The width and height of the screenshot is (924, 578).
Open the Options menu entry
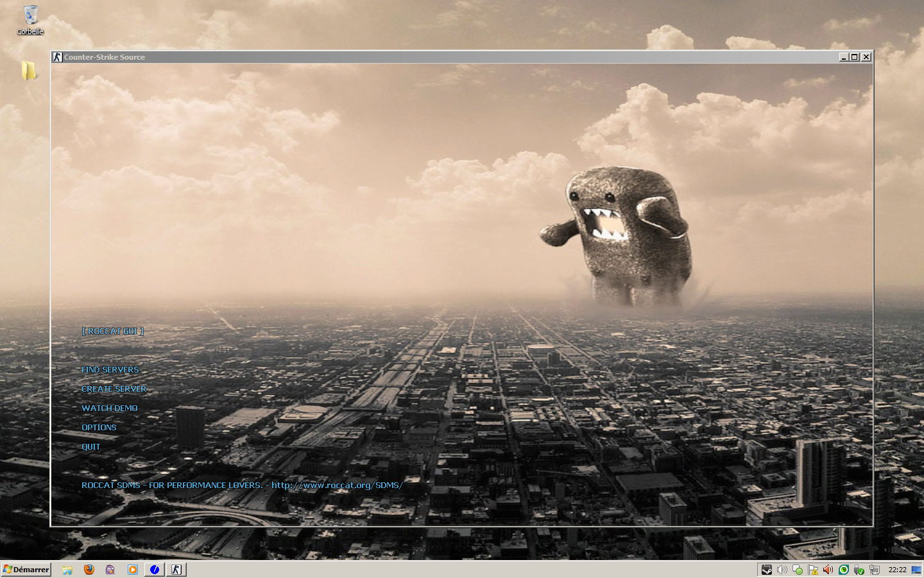point(99,427)
